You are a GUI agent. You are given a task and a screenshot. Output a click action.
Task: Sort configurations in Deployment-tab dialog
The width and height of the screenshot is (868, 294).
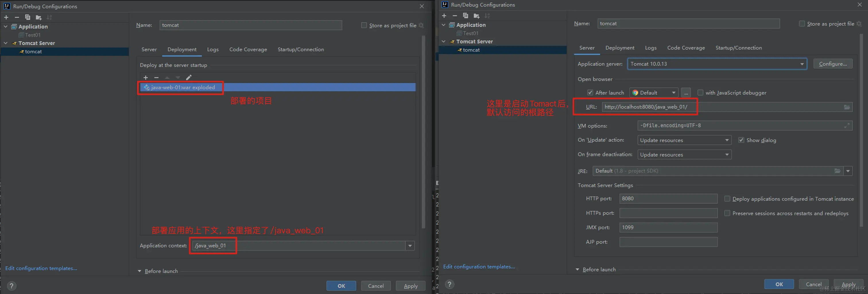point(49,17)
